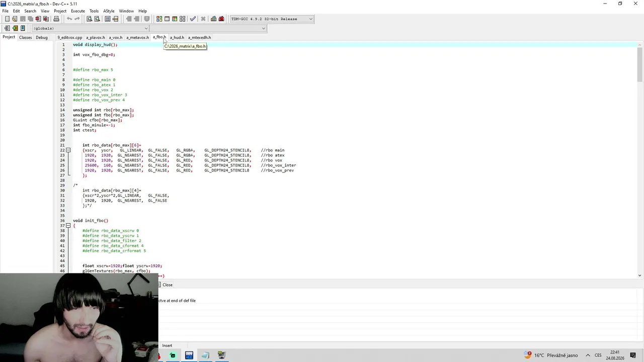The width and height of the screenshot is (644, 362).
Task: Click the green arrow icon in second toolbar row
Action: point(15,28)
